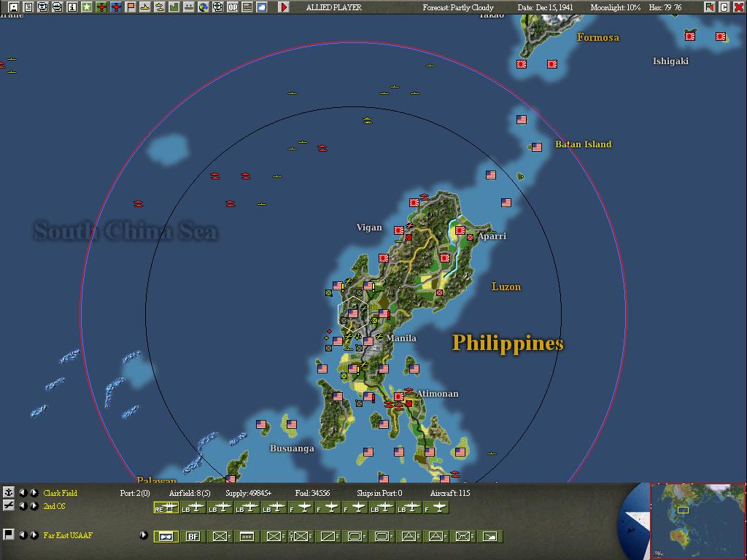
Task: Open the Clark Field base name link
Action: coord(60,493)
